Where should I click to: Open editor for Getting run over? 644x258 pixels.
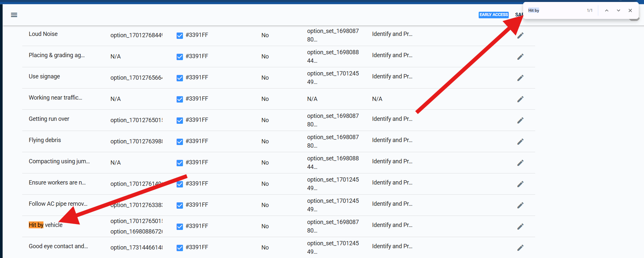click(520, 120)
